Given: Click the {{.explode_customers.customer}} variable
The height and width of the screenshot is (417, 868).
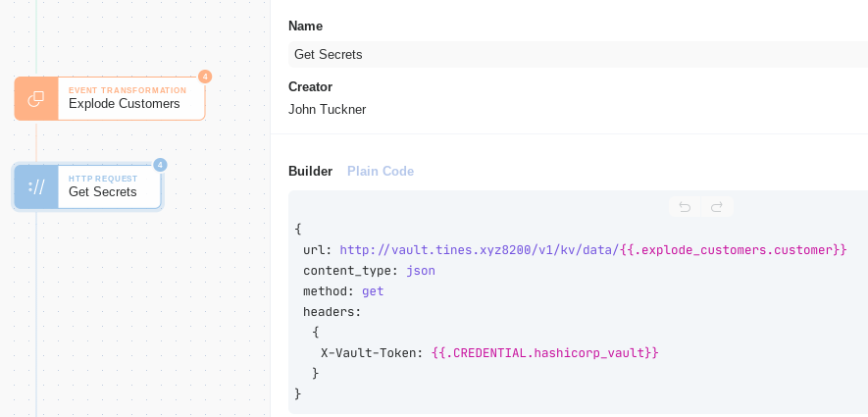Looking at the screenshot, I should click(734, 250).
